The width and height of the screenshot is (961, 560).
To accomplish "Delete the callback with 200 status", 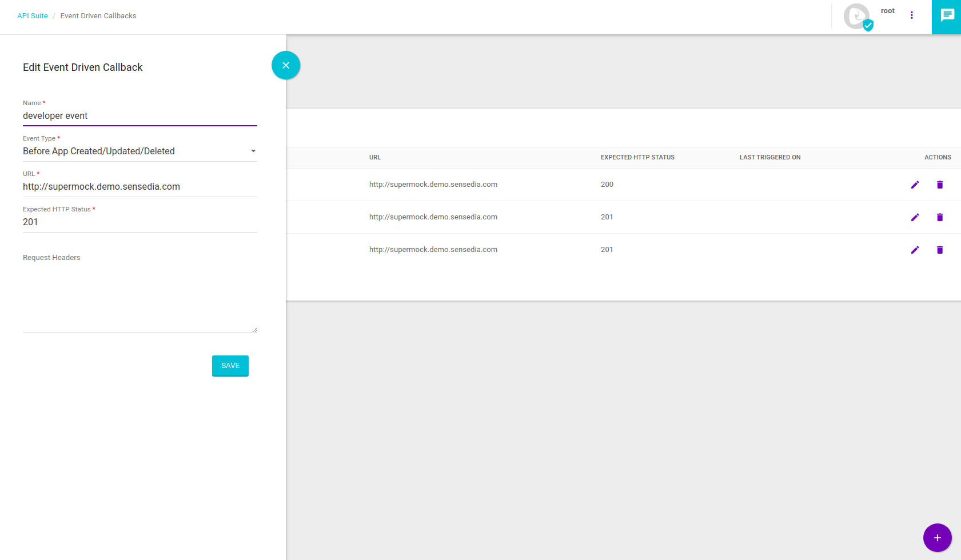I will [x=940, y=185].
